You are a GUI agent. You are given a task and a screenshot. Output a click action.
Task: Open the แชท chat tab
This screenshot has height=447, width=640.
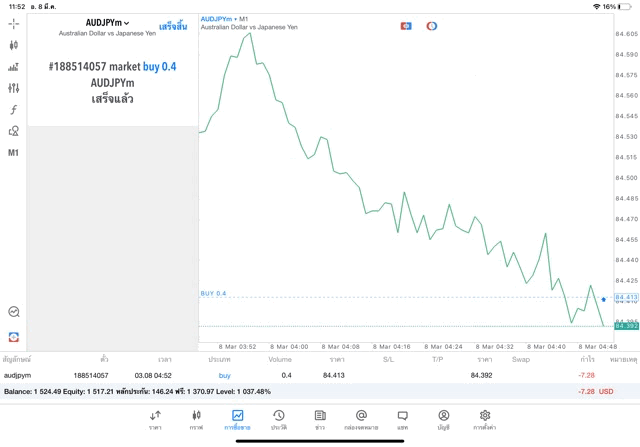(402, 419)
